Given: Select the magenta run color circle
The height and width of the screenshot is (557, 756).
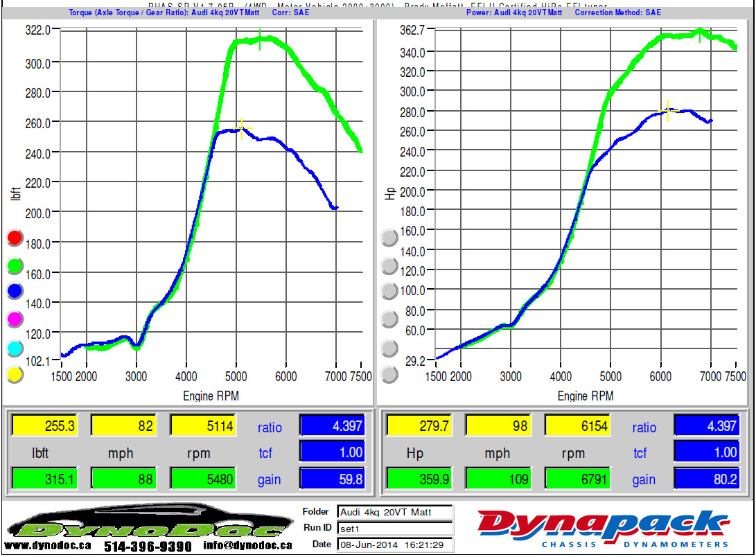Looking at the screenshot, I should pyautogui.click(x=15, y=319).
